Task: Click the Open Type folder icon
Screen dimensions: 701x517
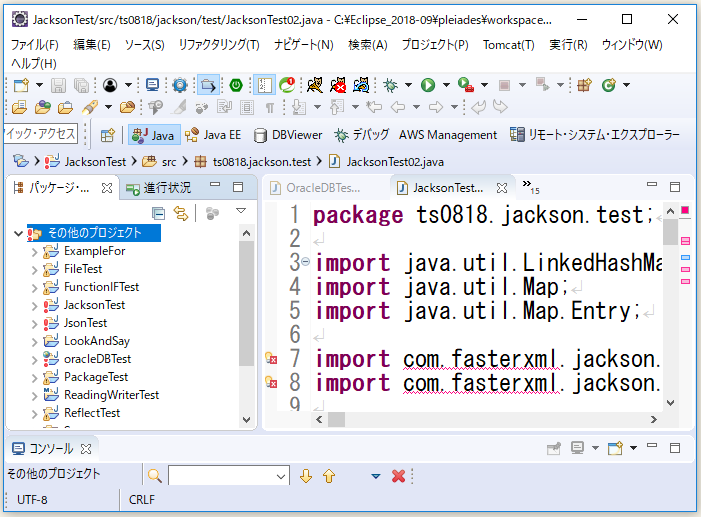Action: 19,107
